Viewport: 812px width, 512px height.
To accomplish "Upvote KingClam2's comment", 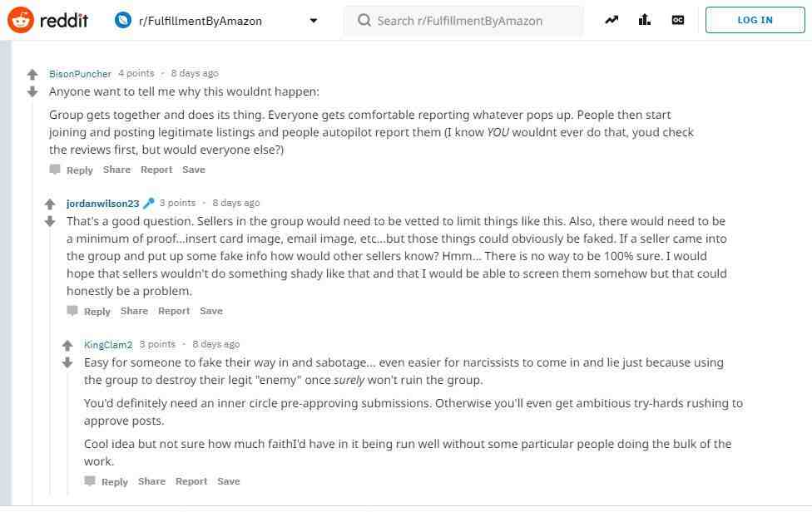I will (67, 346).
